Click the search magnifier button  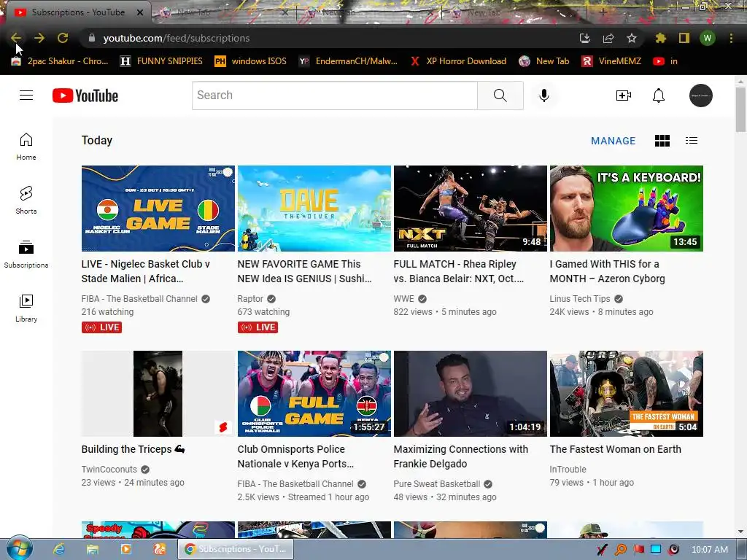point(500,96)
